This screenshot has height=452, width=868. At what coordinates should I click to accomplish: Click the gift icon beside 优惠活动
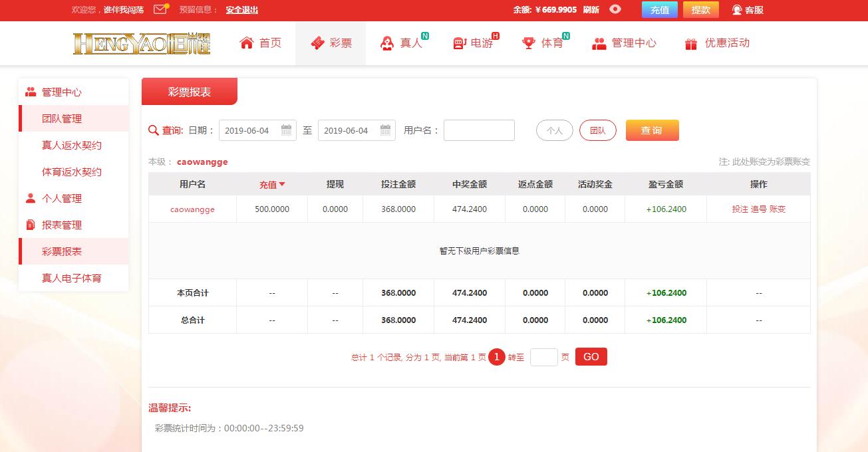point(691,43)
